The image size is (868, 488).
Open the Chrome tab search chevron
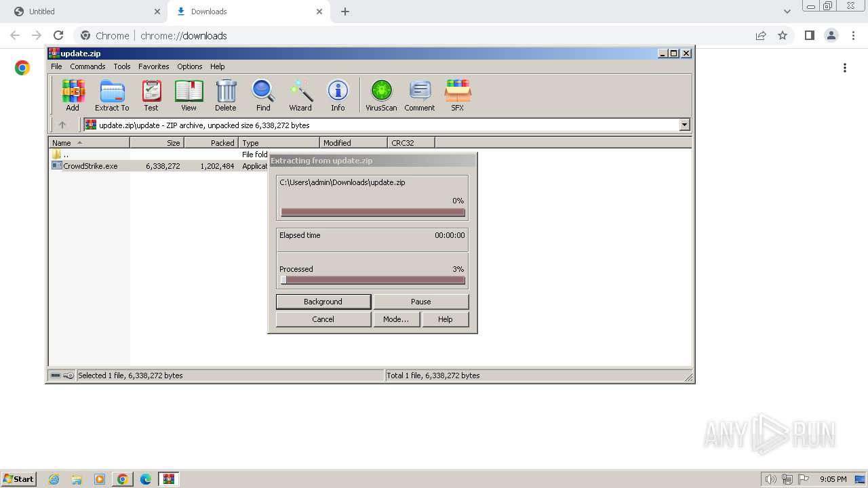coord(787,12)
